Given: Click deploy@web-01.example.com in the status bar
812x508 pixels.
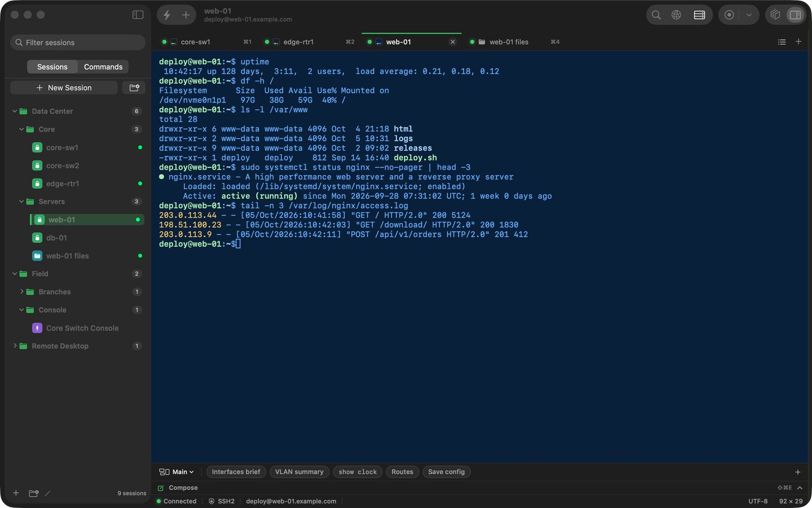Looking at the screenshot, I should pos(291,501).
